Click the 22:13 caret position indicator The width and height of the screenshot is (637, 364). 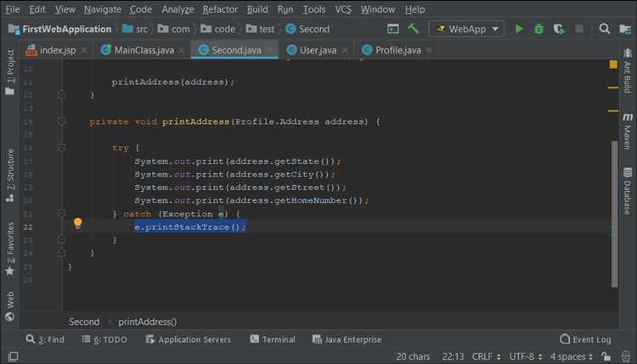click(x=453, y=356)
